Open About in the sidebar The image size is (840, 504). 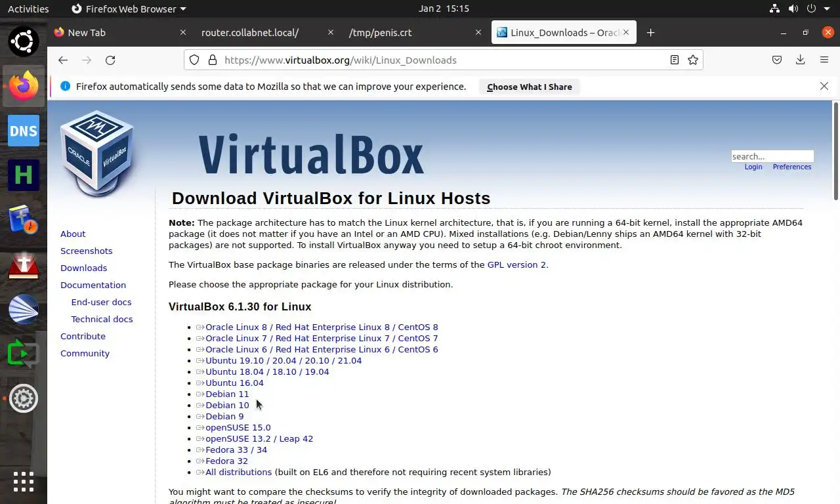tap(73, 234)
